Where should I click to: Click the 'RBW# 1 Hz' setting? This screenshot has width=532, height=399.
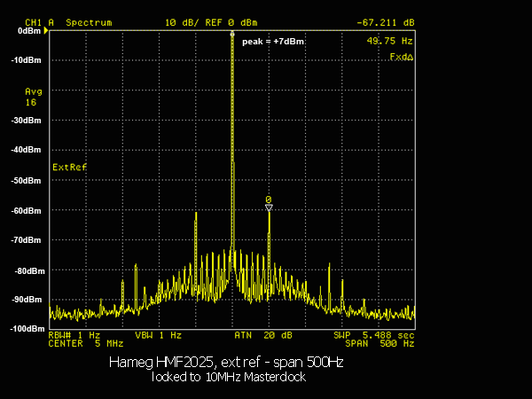tap(74, 335)
